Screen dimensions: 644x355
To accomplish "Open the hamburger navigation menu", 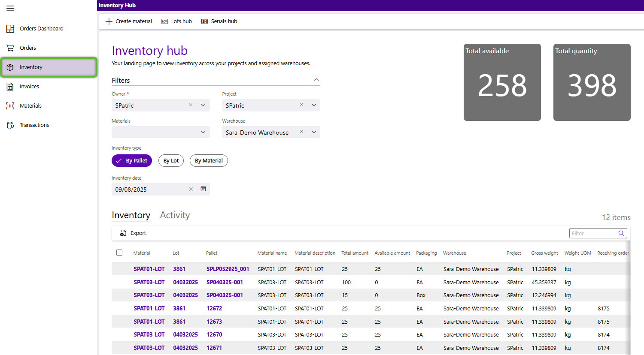I will click(10, 8).
